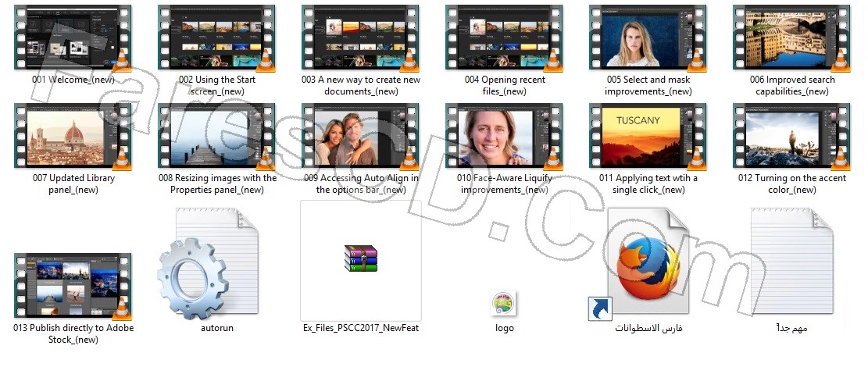Click the file name 'مهم جداً'
Viewport: 868px width, 374px height.
[791, 328]
